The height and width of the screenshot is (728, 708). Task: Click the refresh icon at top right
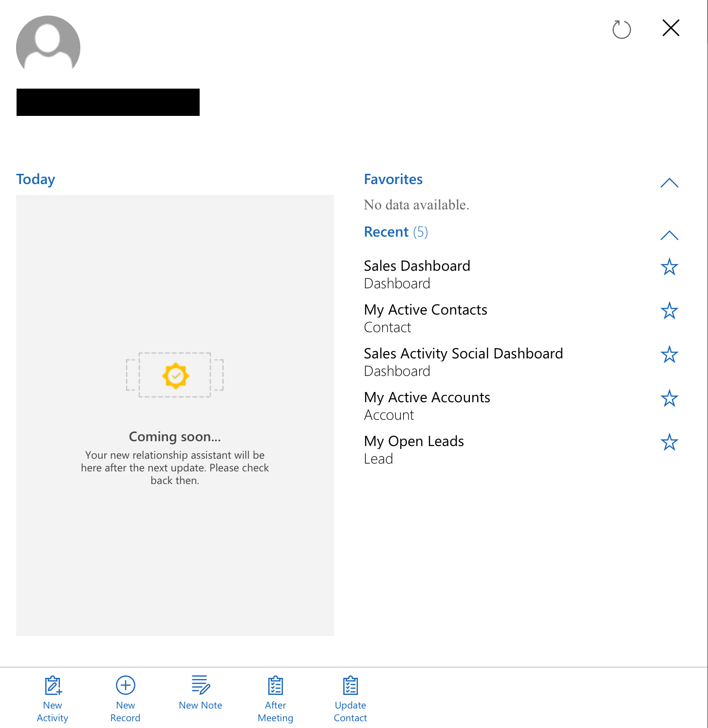(x=621, y=29)
